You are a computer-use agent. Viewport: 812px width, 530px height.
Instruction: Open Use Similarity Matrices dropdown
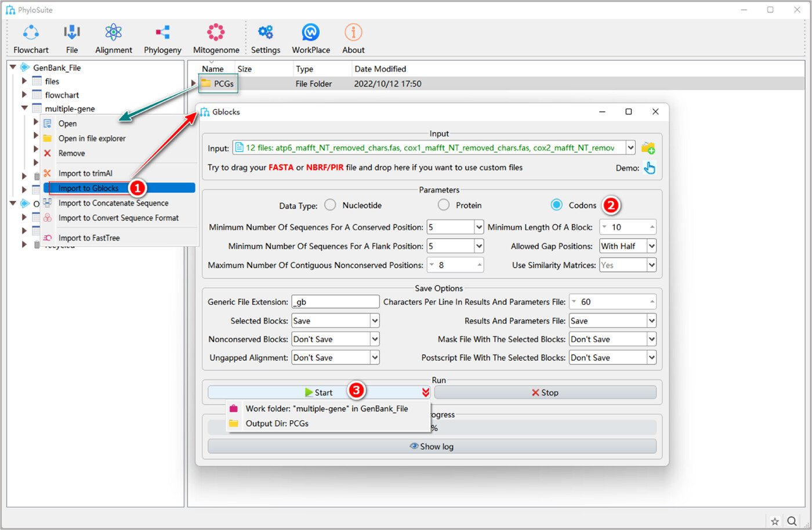pos(652,265)
